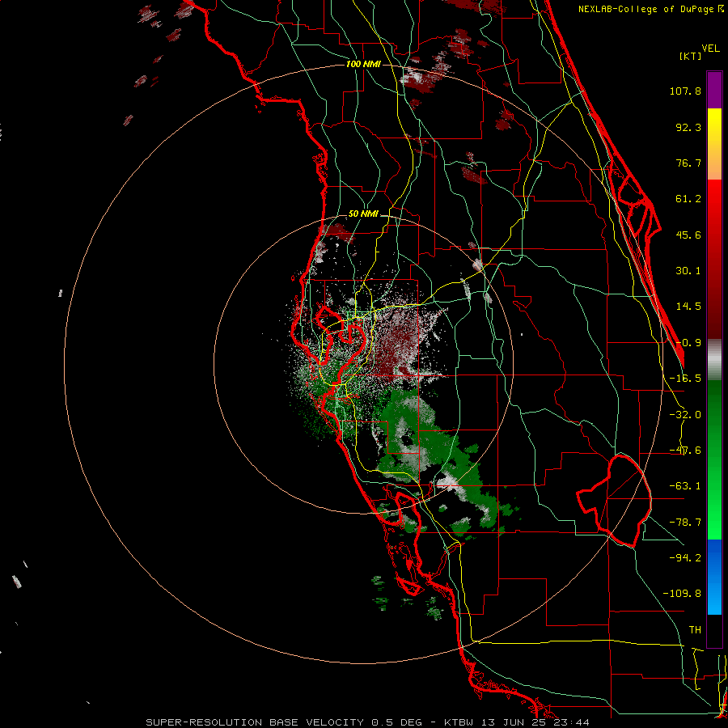This screenshot has height=728, width=728.
Task: Click the -0.9 velocity label
Action: pos(688,343)
